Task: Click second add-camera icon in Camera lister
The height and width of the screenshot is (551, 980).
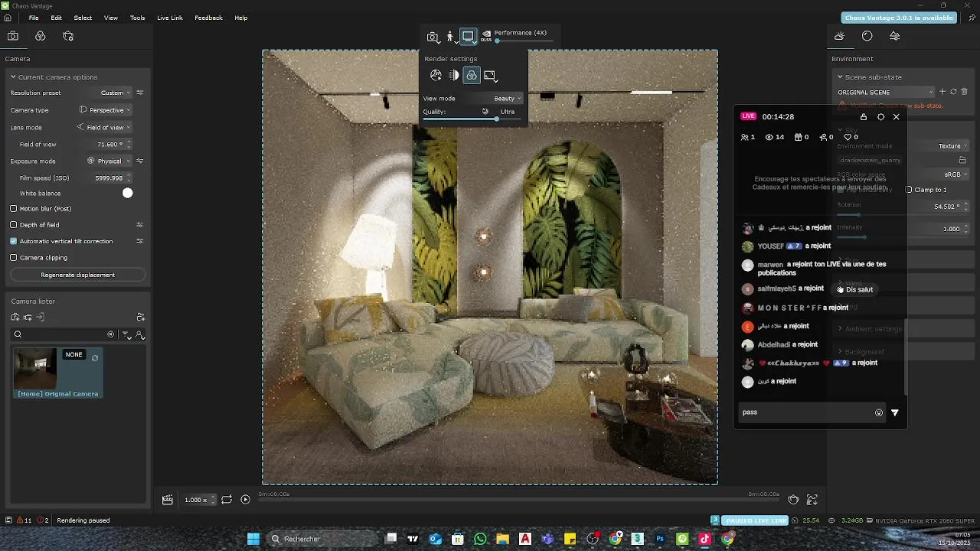Action: point(28,317)
